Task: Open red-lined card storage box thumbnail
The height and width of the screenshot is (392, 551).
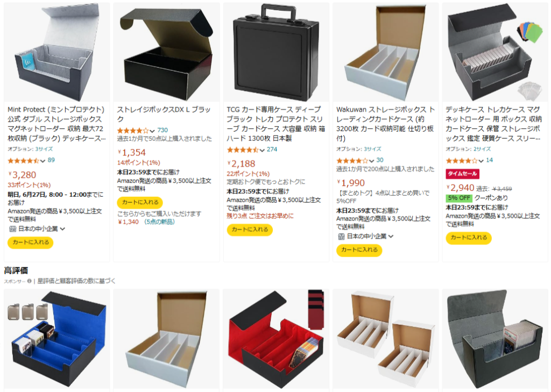Action: pos(276,340)
